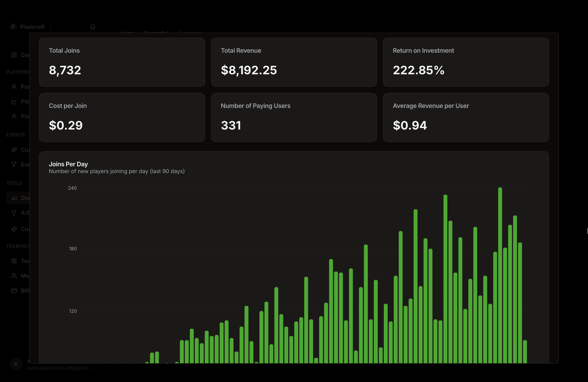Screen dimensions: 588x382
Task: Select the megaphone icon under Tools
Action: pyautogui.click(x=14, y=198)
